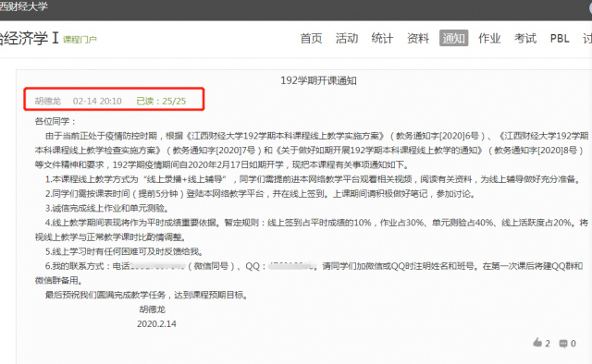Open the 作业 page
Viewport: 592px width, 364px height.
[x=489, y=39]
